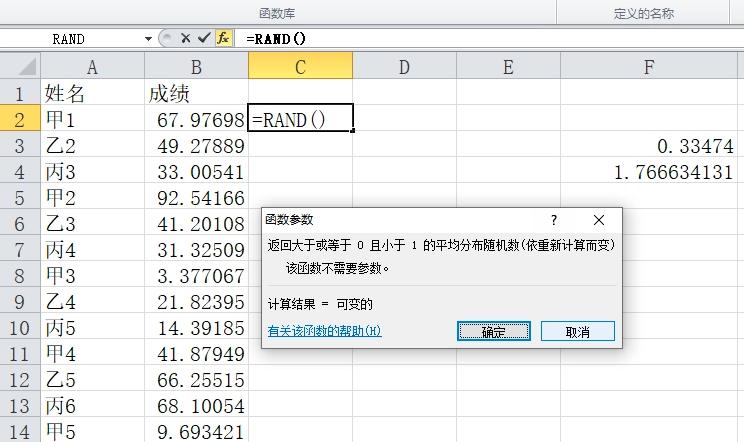Close the 函数参数 dialog
This screenshot has height=442, width=744.
tap(598, 220)
